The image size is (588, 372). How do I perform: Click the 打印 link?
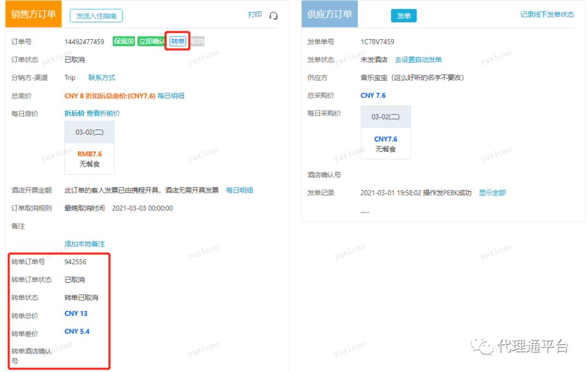tap(255, 15)
